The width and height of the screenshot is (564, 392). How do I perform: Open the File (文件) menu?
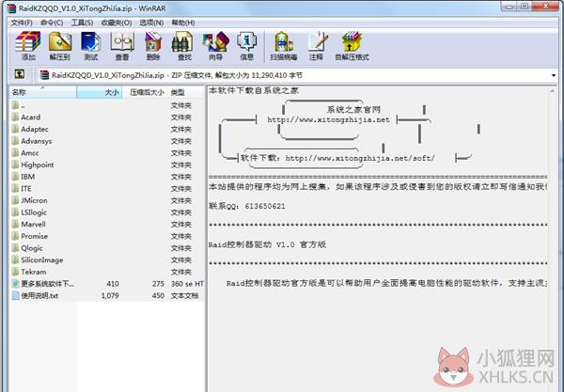pyautogui.click(x=22, y=23)
